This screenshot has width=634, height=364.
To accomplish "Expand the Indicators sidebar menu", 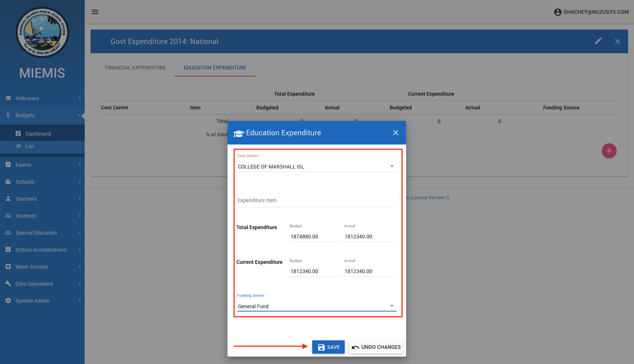I will [42, 98].
